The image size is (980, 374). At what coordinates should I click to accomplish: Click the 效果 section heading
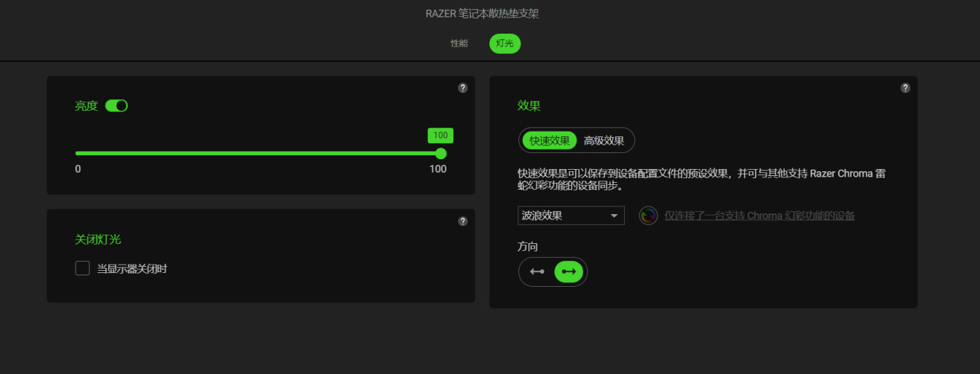click(x=529, y=106)
